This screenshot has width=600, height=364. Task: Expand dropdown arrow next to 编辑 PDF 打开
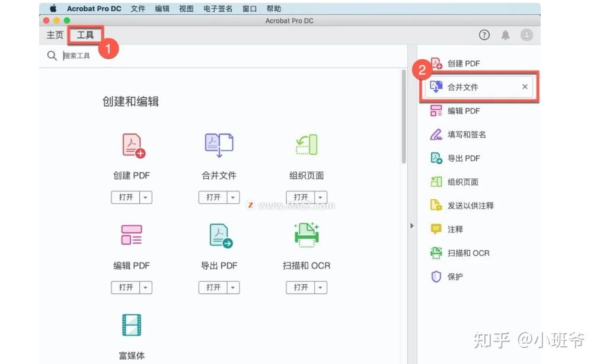145,288
